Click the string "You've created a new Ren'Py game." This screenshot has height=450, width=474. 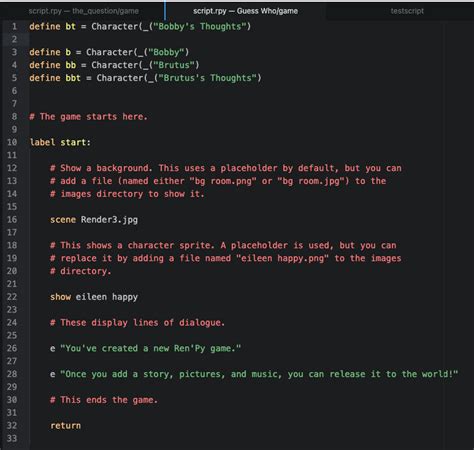point(150,348)
